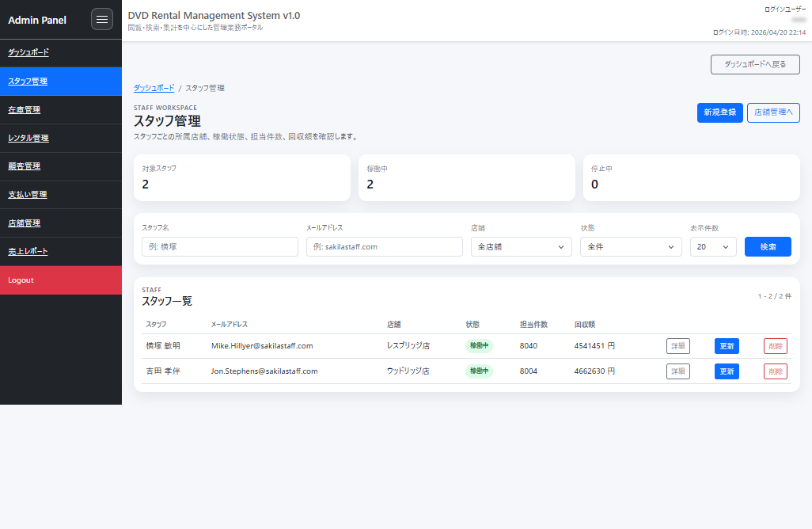Click the 店舗管理へ button

[773, 112]
